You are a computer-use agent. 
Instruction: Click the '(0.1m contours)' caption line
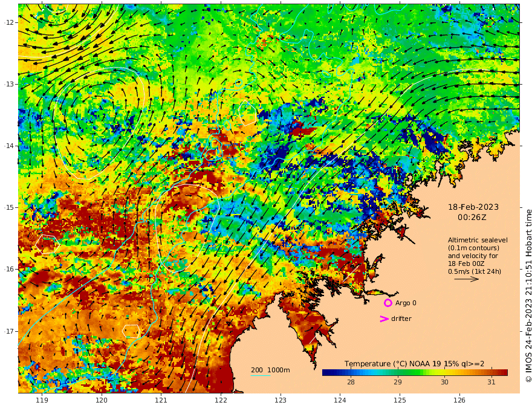pos(473,248)
